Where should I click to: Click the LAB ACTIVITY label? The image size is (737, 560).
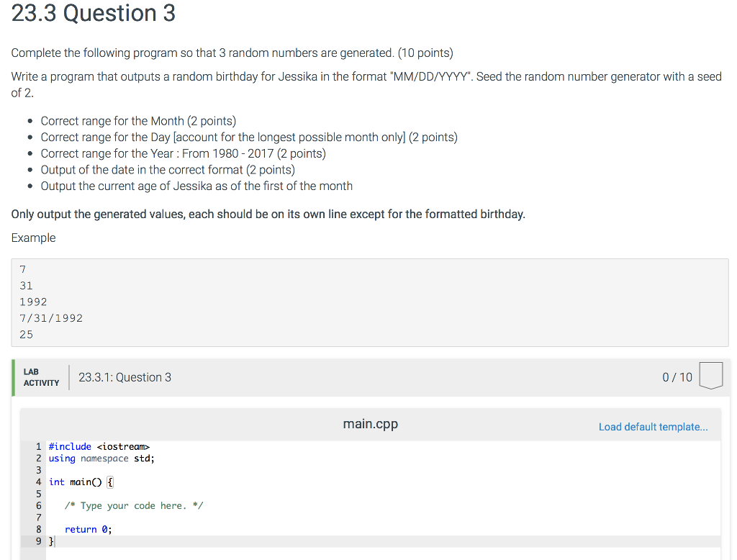pos(41,376)
